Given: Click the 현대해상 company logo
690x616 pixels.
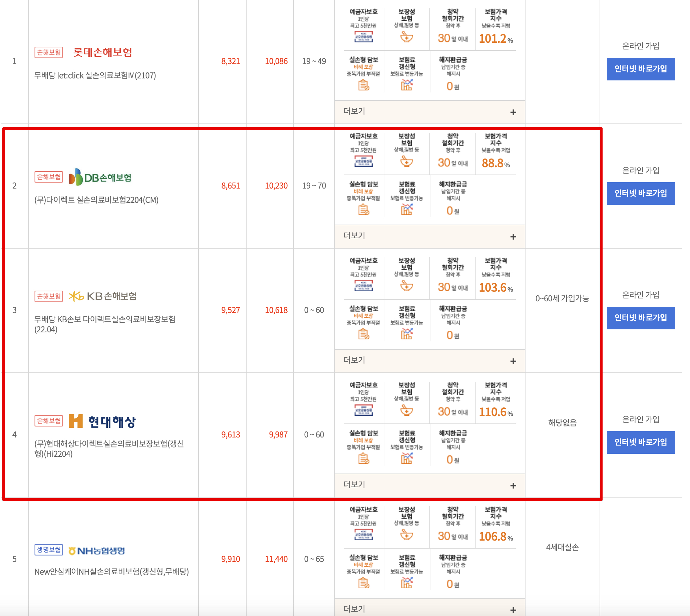Looking at the screenshot, I should 102,421.
